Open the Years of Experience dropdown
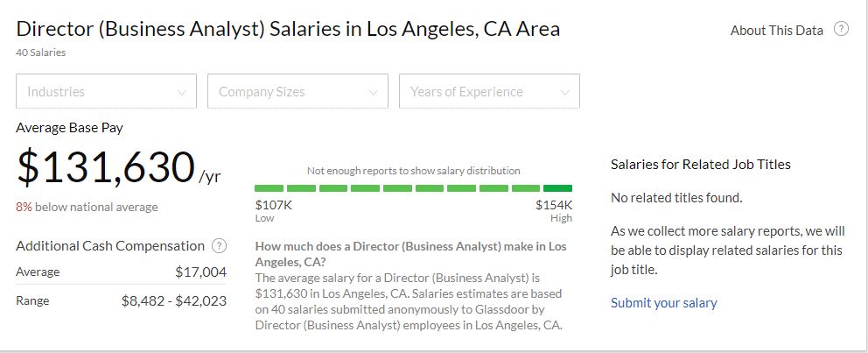 pyautogui.click(x=489, y=92)
